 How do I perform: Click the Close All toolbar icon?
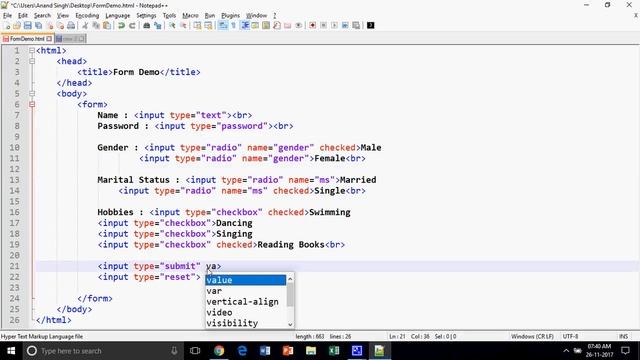click(60, 25)
